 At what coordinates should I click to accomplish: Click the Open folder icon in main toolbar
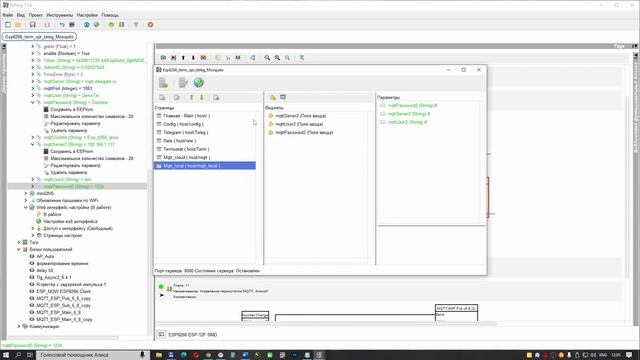coord(18,25)
